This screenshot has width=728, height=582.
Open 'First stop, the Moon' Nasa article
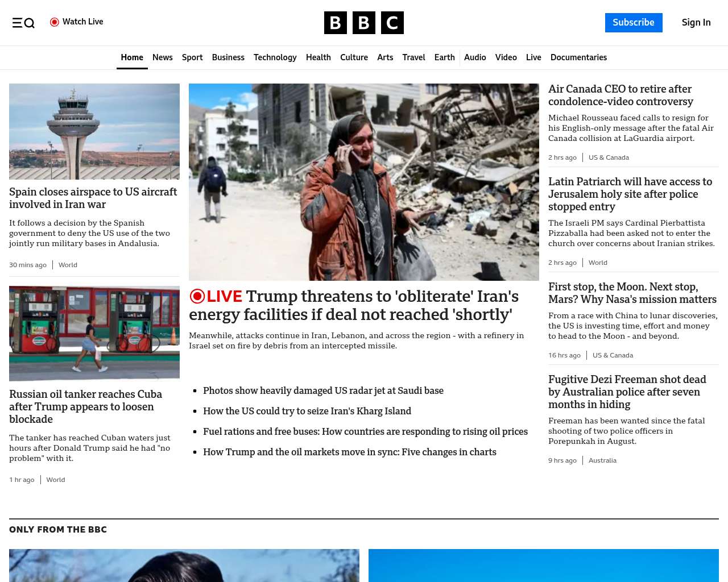point(632,293)
